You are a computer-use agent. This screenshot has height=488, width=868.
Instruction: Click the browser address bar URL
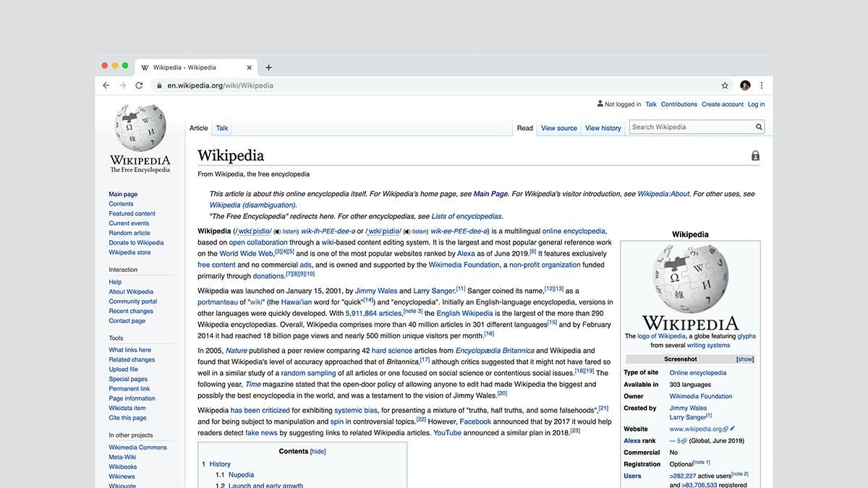pyautogui.click(x=221, y=85)
